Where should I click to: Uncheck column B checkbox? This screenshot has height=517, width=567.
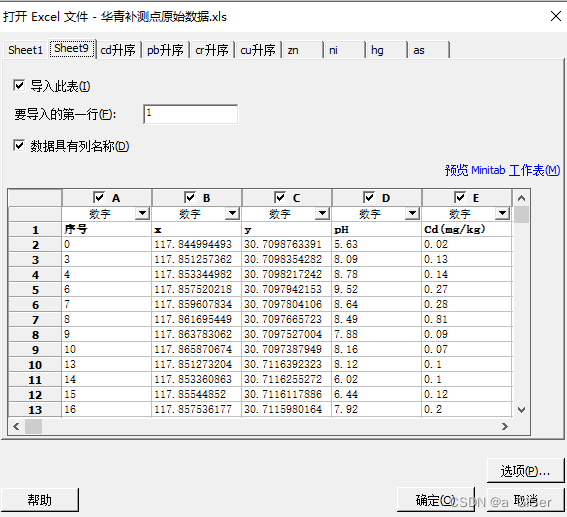point(189,198)
